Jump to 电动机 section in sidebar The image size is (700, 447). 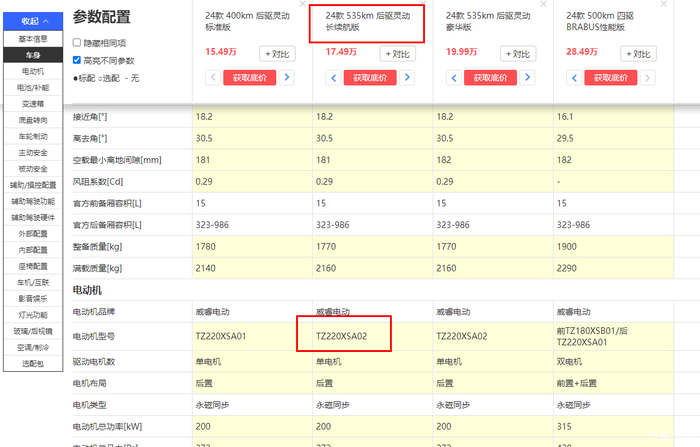(x=34, y=72)
